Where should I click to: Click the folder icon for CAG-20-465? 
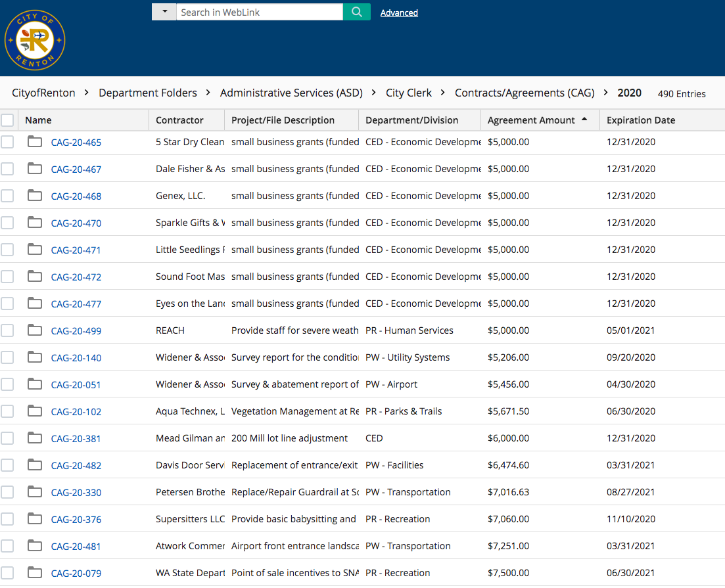pos(35,142)
